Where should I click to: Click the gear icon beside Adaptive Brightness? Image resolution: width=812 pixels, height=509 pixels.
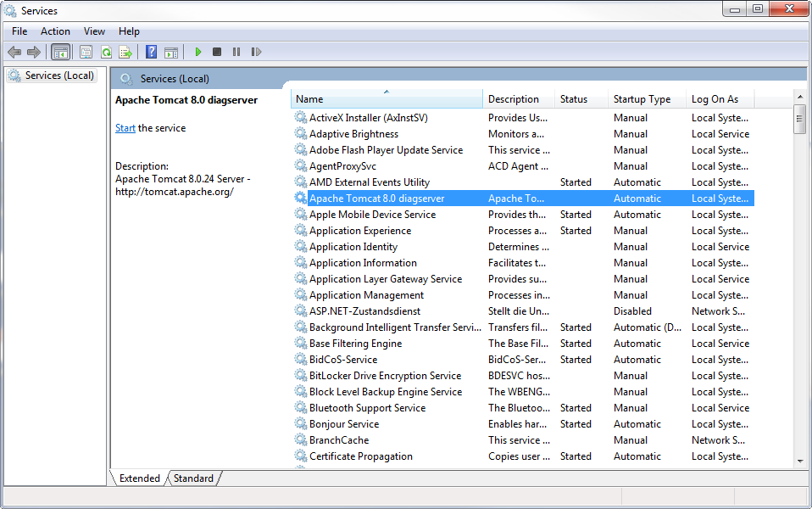pyautogui.click(x=301, y=134)
